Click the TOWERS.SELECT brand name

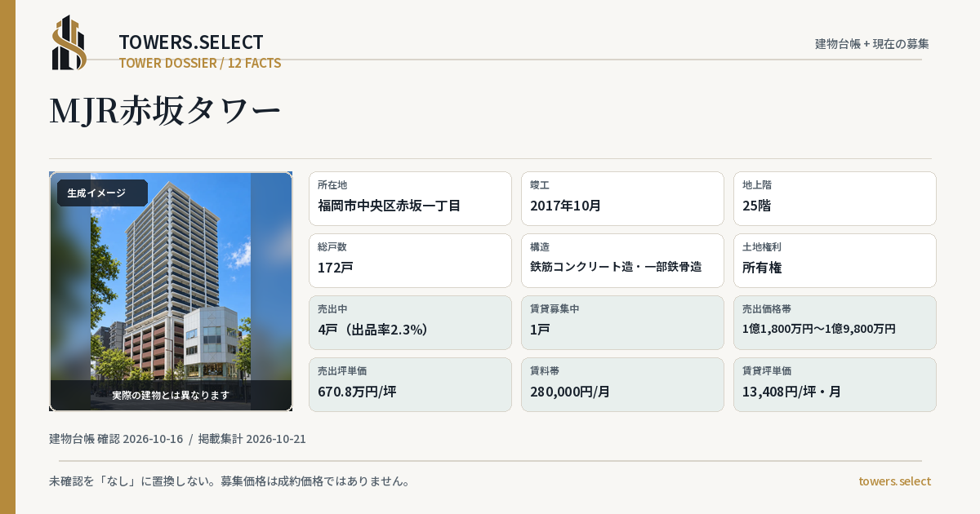(x=191, y=42)
